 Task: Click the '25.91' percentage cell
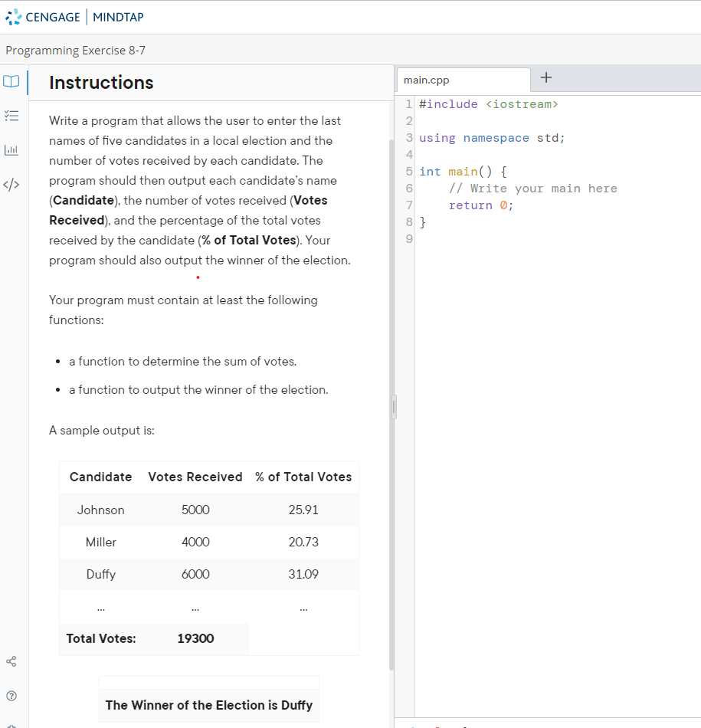click(303, 510)
